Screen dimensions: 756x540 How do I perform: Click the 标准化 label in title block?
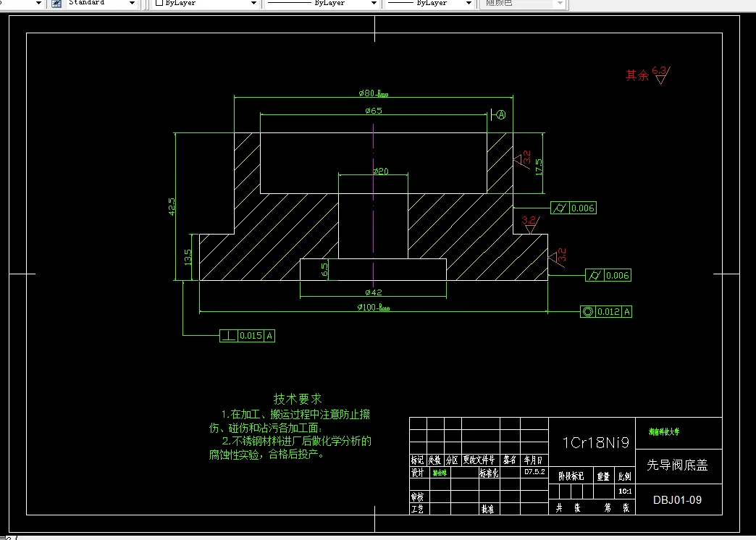click(x=489, y=473)
